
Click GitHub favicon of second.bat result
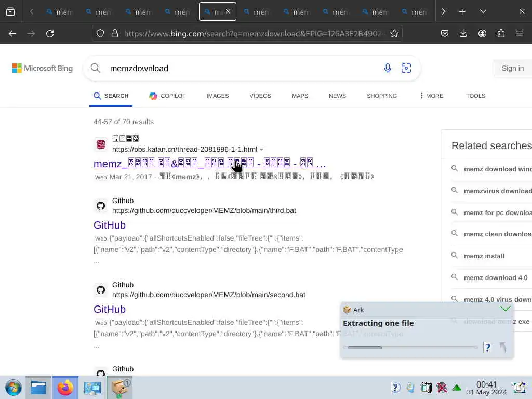click(101, 290)
